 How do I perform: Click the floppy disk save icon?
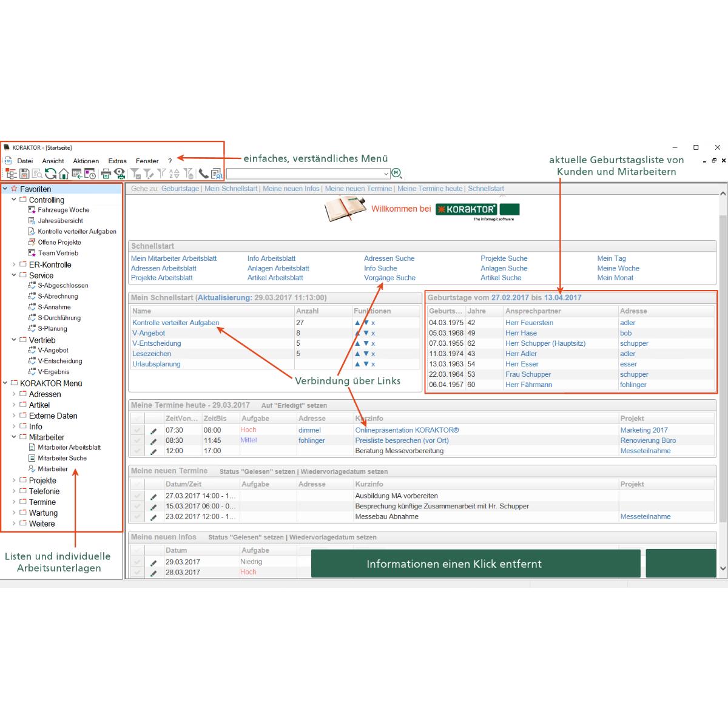(24, 174)
